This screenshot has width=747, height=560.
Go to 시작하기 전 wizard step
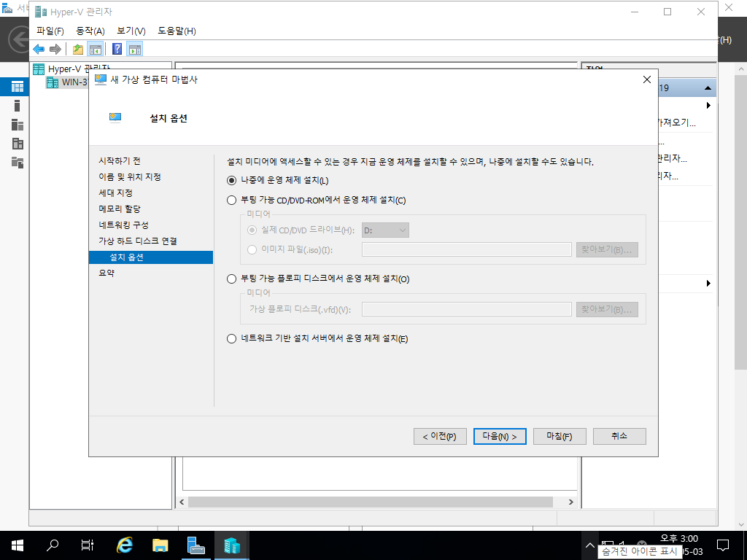click(120, 161)
